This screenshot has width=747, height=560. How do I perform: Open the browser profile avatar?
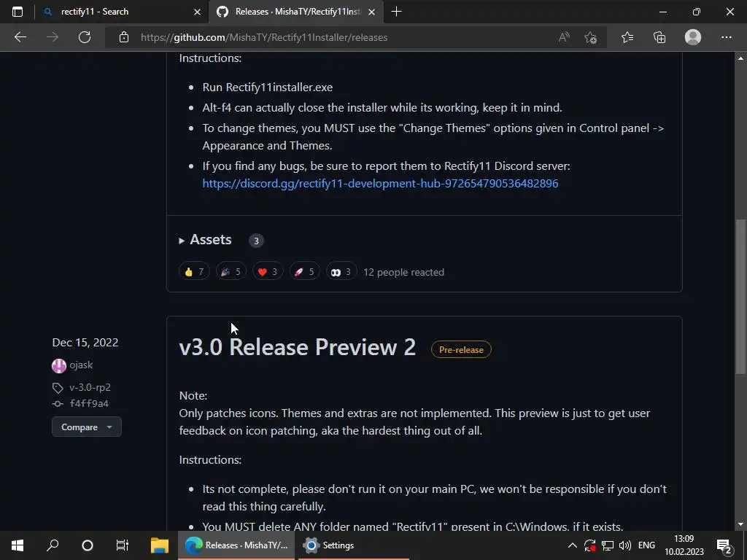tap(693, 37)
